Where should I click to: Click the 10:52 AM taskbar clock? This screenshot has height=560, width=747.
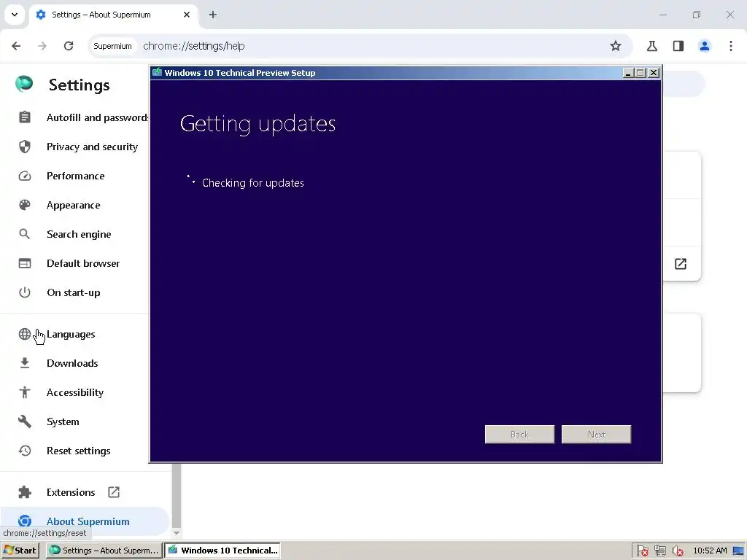click(x=710, y=551)
